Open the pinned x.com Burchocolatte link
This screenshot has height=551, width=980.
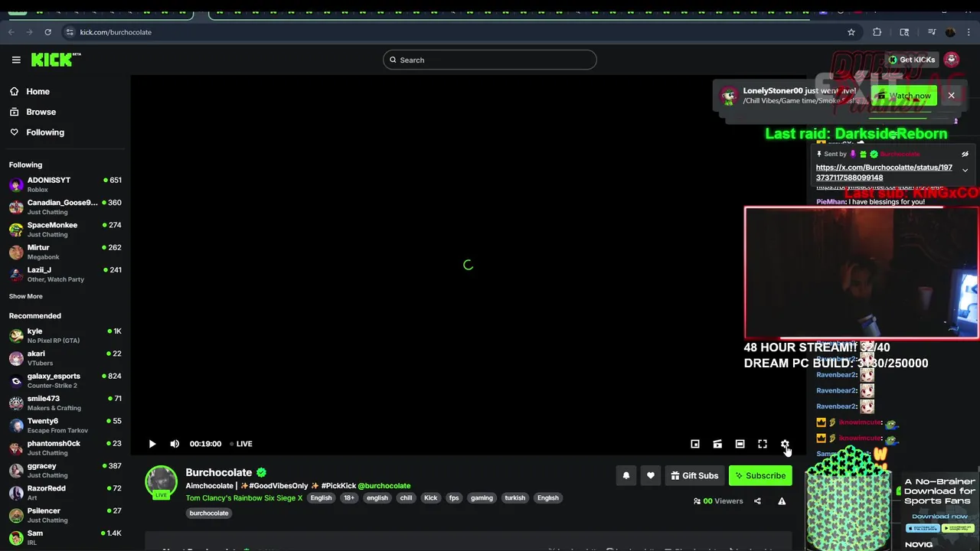coord(884,172)
